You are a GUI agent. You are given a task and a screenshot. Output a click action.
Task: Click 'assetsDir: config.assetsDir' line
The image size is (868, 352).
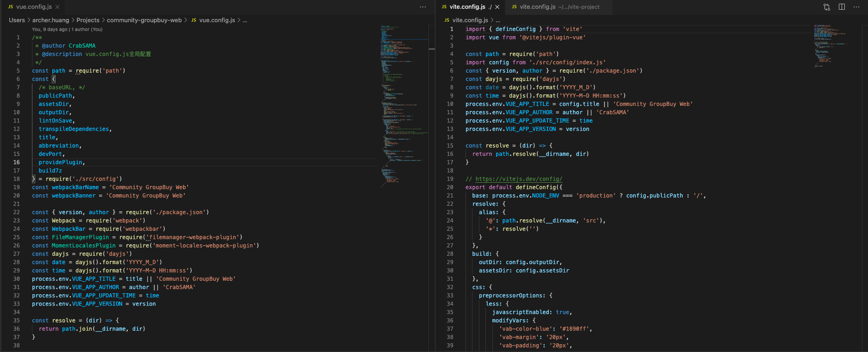524,271
